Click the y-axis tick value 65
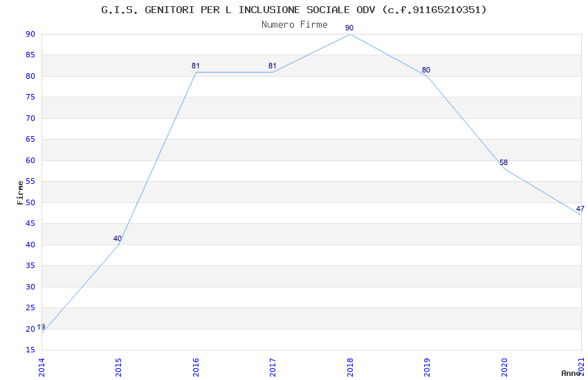 30,140
